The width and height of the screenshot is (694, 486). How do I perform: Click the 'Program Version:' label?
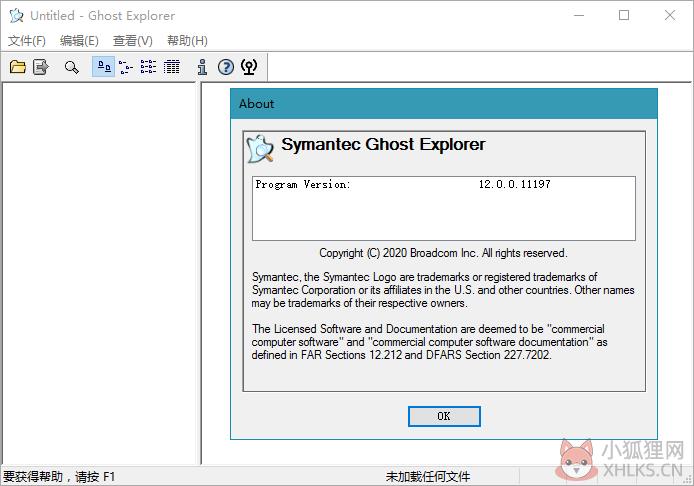[303, 185]
